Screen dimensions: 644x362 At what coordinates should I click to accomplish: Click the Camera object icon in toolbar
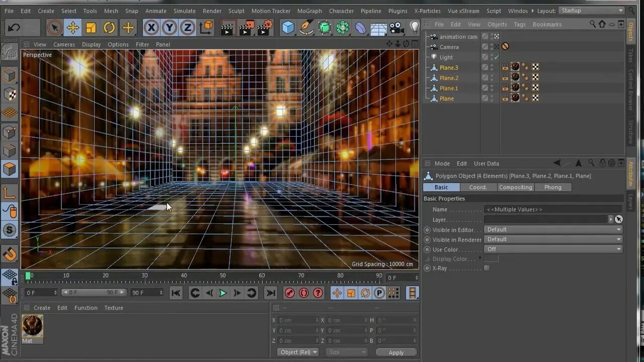397,28
